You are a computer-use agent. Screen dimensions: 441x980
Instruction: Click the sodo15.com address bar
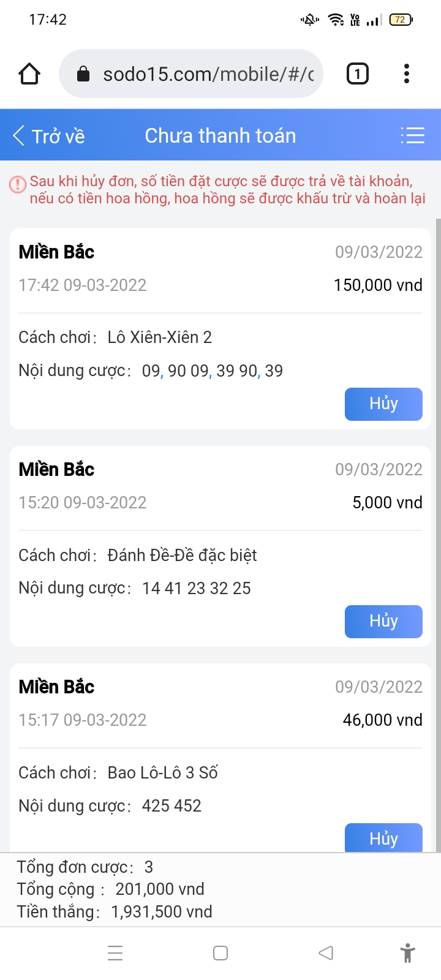(208, 74)
